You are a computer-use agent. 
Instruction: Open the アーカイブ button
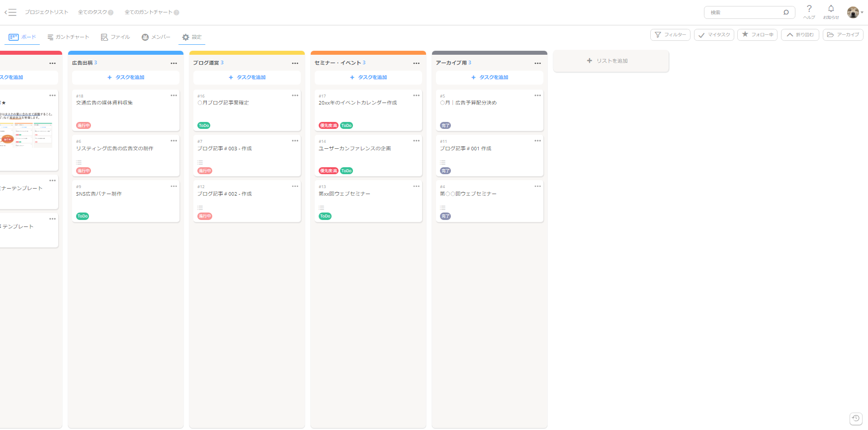coord(843,35)
